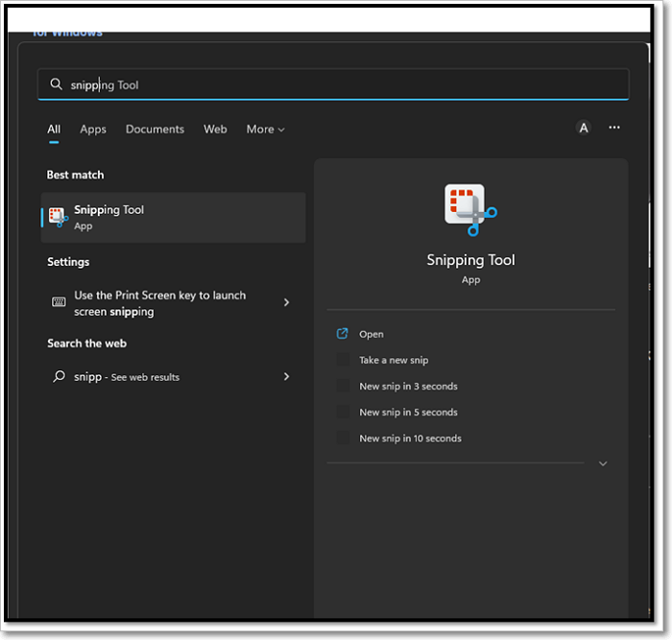Click the web search icon beside "snipp"
Image resolution: width=672 pixels, height=640 pixels.
[59, 377]
